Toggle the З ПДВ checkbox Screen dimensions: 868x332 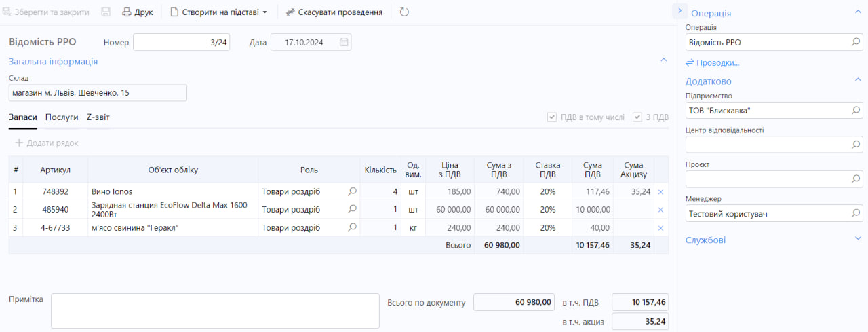(x=637, y=117)
